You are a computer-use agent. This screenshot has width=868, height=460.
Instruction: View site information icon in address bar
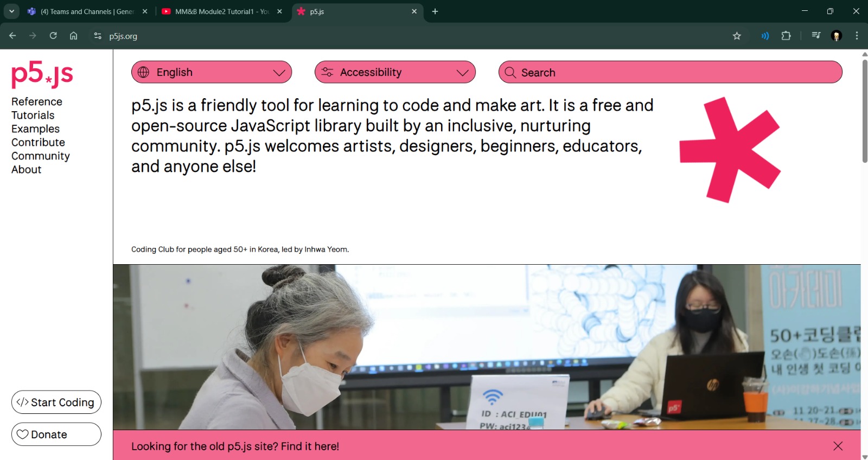[x=98, y=36]
